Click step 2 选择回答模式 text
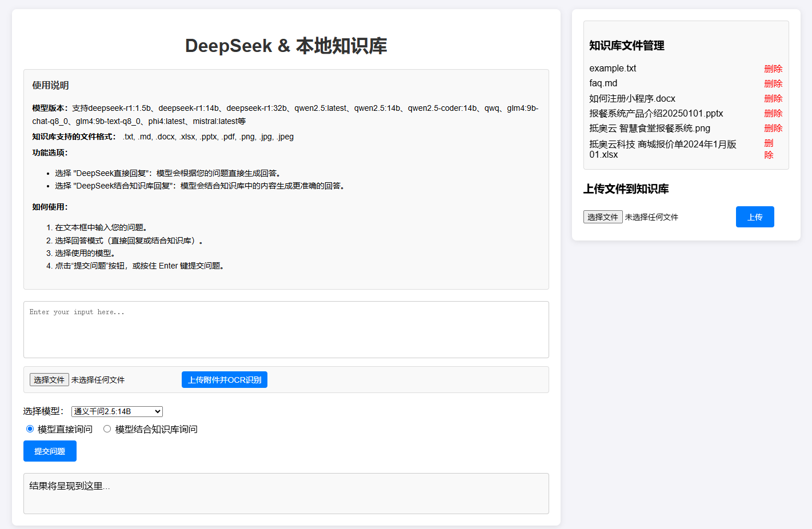 [129, 241]
